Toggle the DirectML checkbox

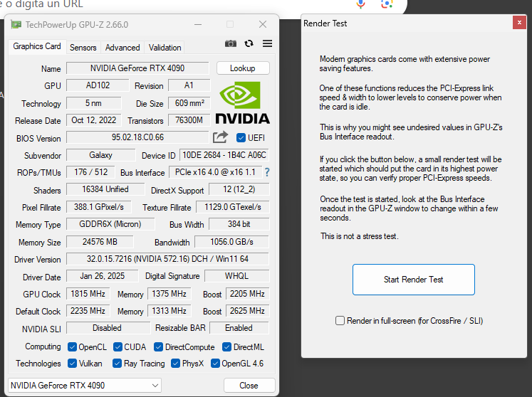pos(226,346)
